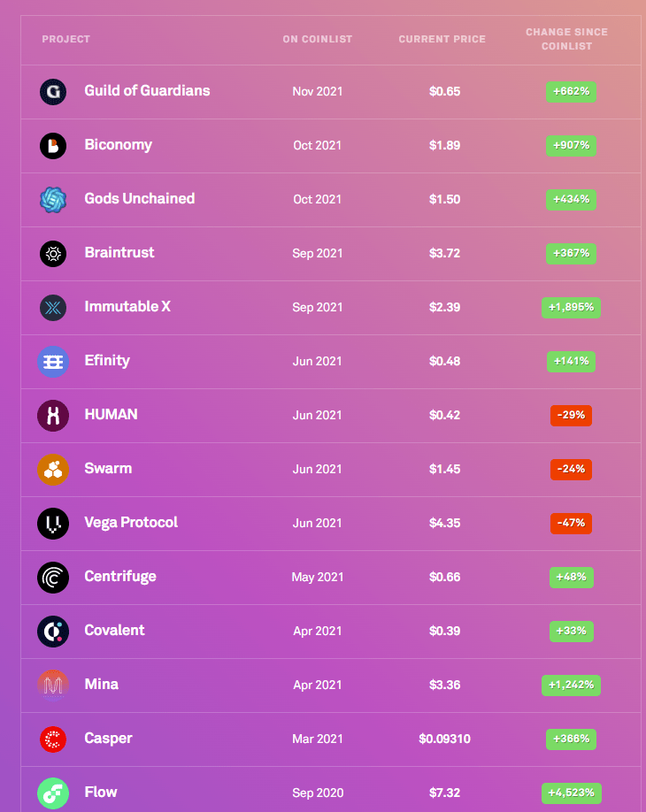Click the HUMAN logo icon
Image resolution: width=646 pixels, height=812 pixels.
53,416
